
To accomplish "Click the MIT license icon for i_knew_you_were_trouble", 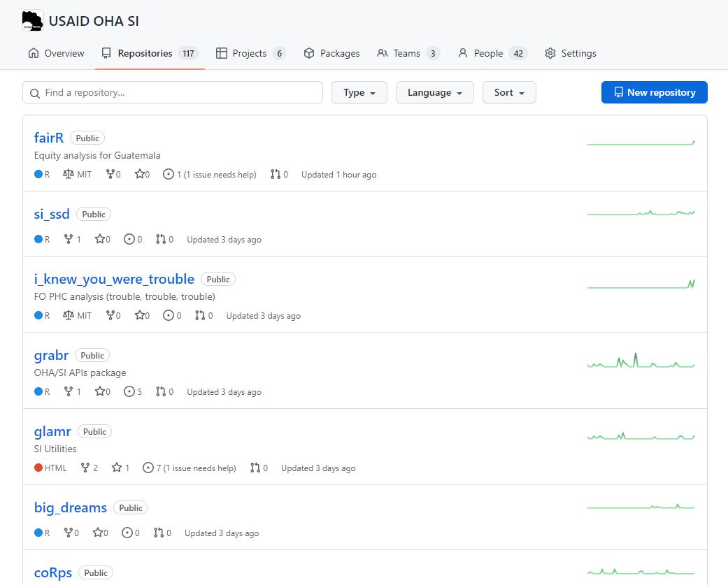I will pos(69,315).
